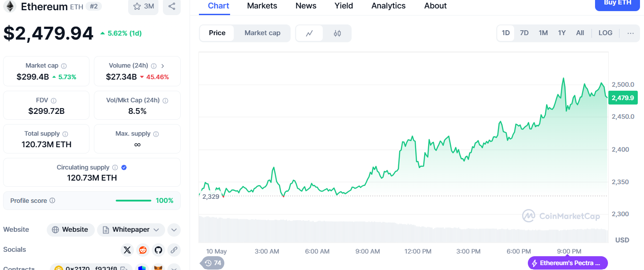Image resolution: width=644 pixels, height=270 pixels.
Task: Click the 45.46% volume change
Action: click(154, 77)
